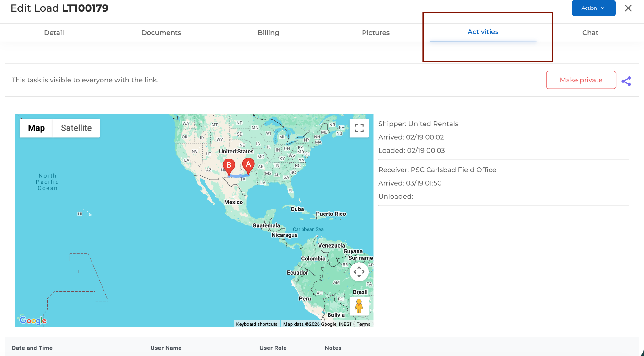Click the Date and Time column header
Viewport: 644px width, 356px height.
pos(32,348)
